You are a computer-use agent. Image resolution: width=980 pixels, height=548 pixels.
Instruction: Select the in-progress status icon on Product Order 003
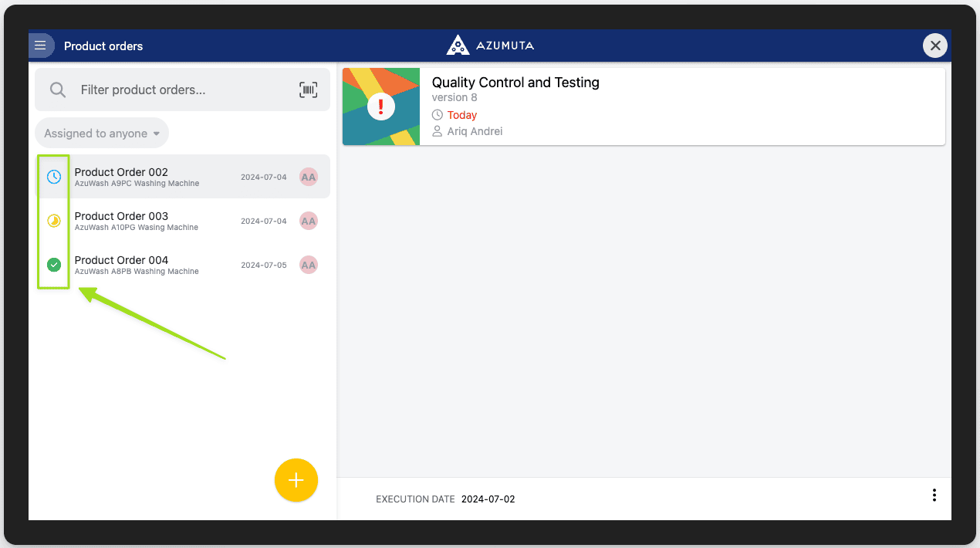tap(53, 221)
